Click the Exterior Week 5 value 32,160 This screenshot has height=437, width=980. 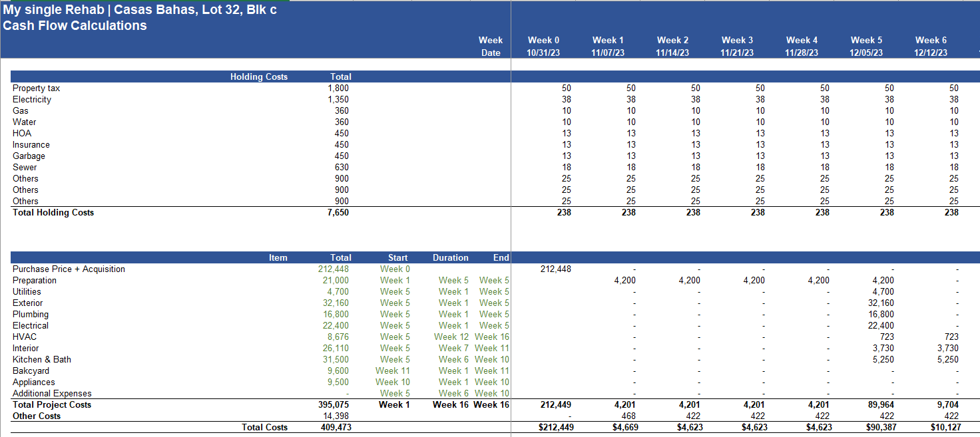click(x=883, y=303)
